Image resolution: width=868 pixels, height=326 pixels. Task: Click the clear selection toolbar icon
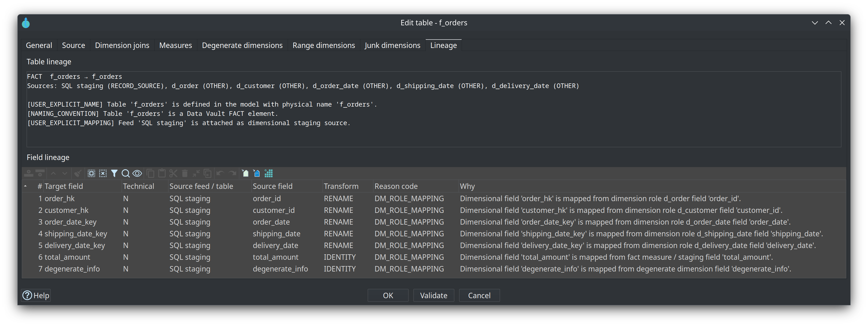point(103,173)
